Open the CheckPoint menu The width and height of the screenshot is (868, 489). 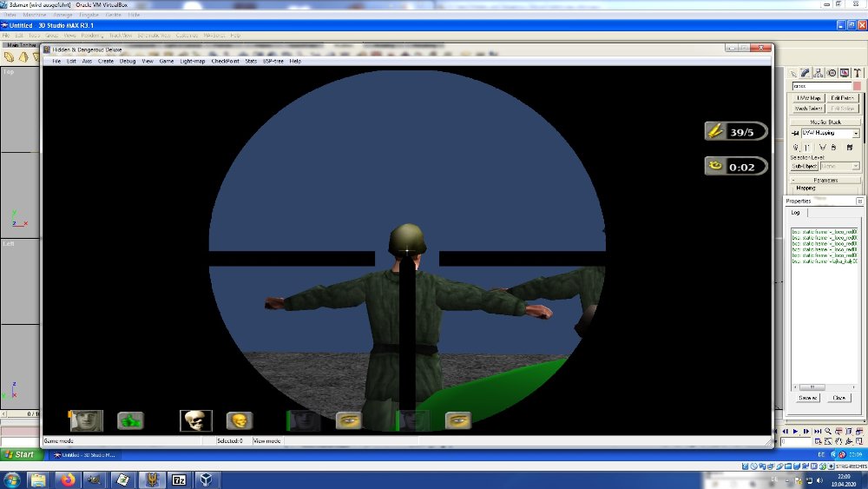pyautogui.click(x=226, y=62)
